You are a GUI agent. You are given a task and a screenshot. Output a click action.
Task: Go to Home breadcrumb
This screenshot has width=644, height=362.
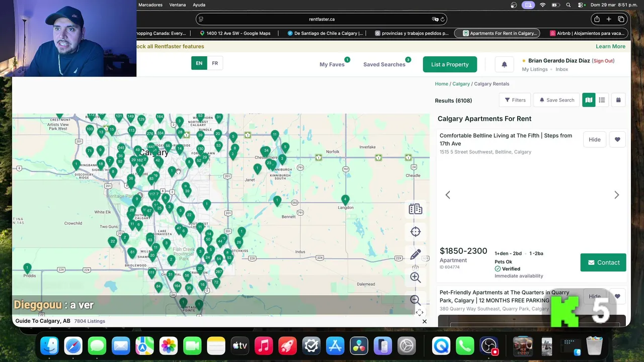pos(441,84)
